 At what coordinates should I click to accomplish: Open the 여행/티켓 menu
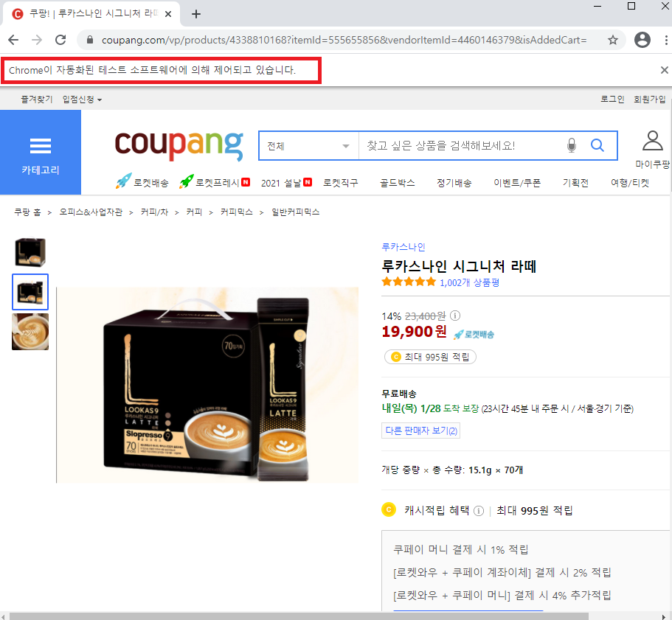[629, 183]
